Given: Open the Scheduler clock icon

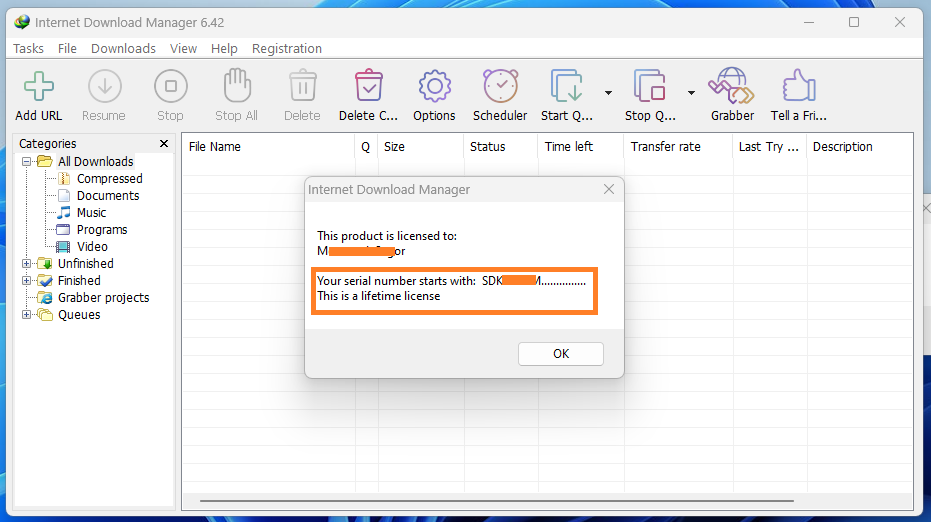Looking at the screenshot, I should pyautogui.click(x=500, y=88).
